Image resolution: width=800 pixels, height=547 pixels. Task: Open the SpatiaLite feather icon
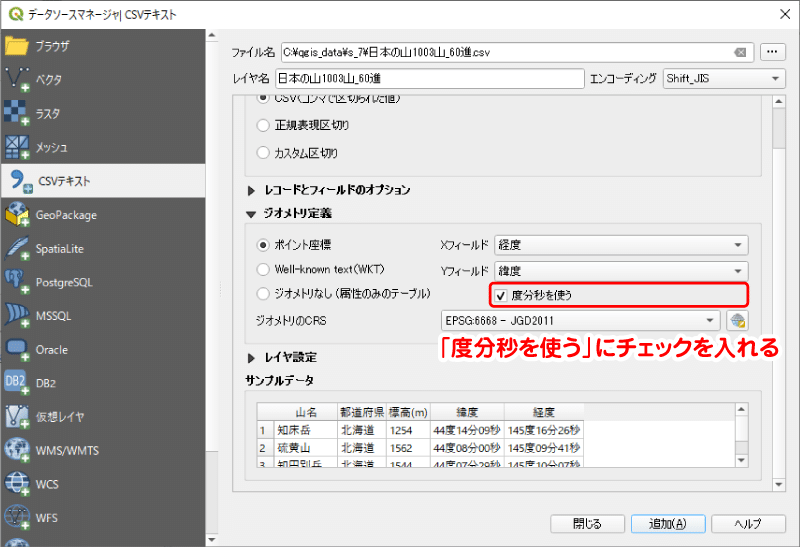[x=16, y=248]
